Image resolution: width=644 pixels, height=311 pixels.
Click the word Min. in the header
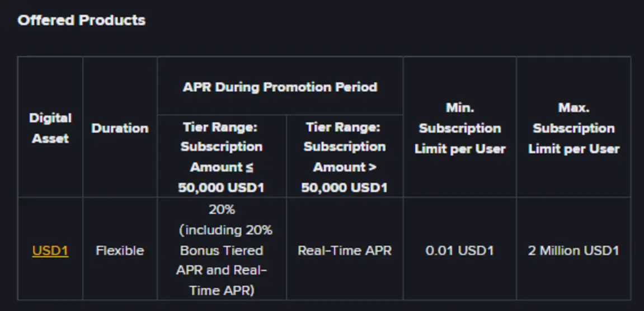tap(460, 107)
